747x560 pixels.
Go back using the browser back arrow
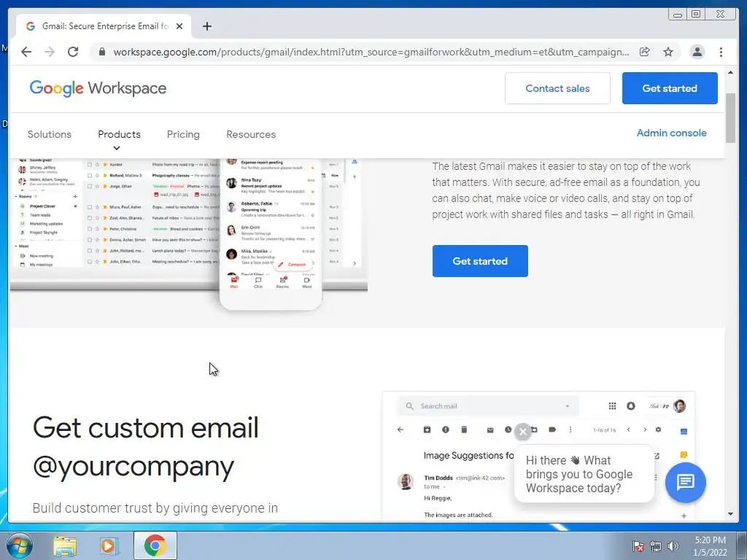tap(26, 52)
